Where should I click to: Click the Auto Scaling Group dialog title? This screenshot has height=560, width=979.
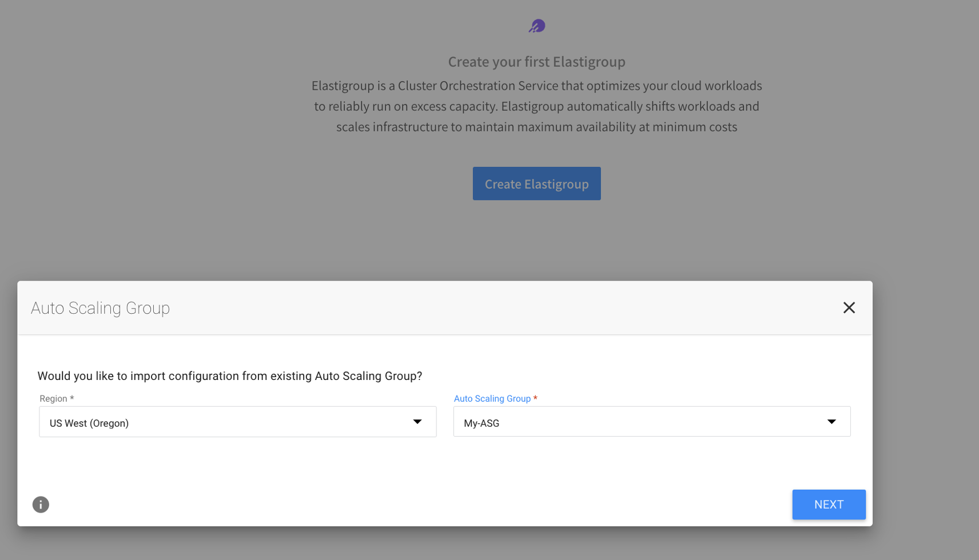coord(101,308)
